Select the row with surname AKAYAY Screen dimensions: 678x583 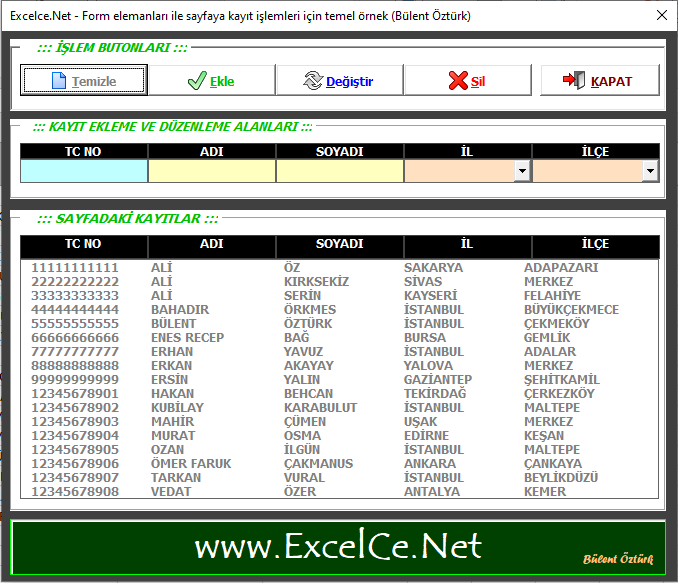tap(339, 365)
